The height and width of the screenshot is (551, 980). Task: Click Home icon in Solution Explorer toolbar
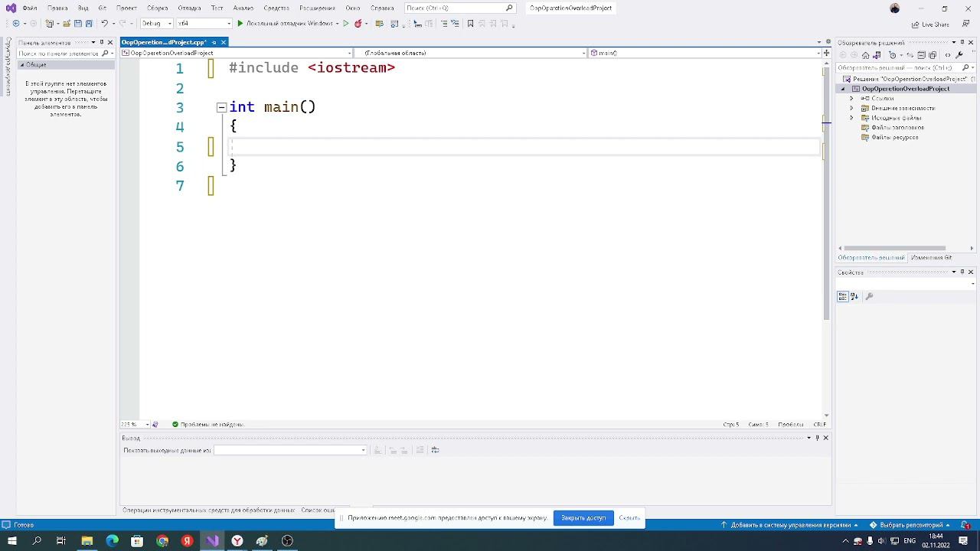pos(866,55)
